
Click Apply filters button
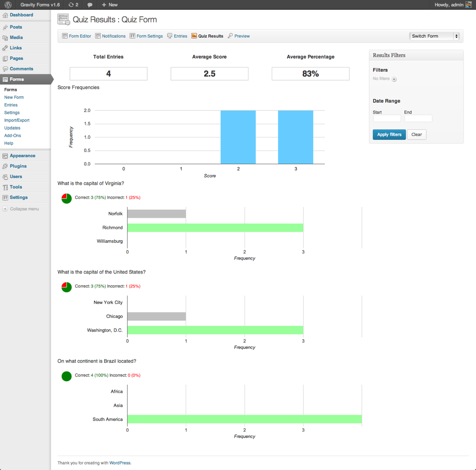389,135
